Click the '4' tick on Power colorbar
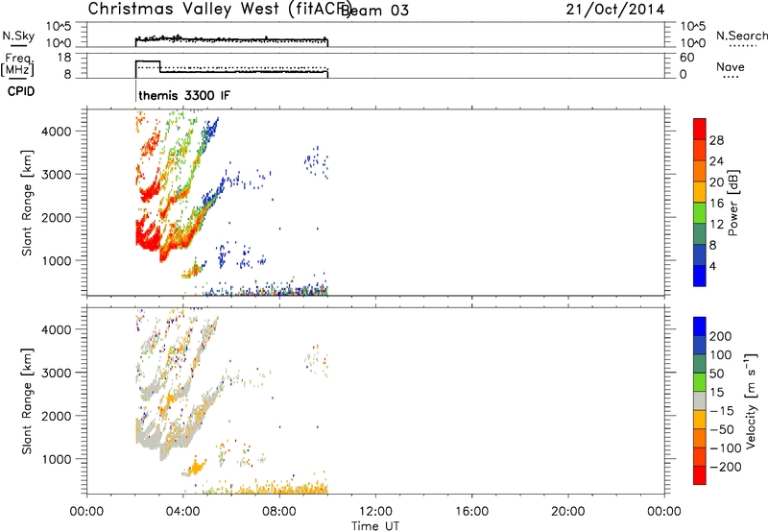 [712, 266]
